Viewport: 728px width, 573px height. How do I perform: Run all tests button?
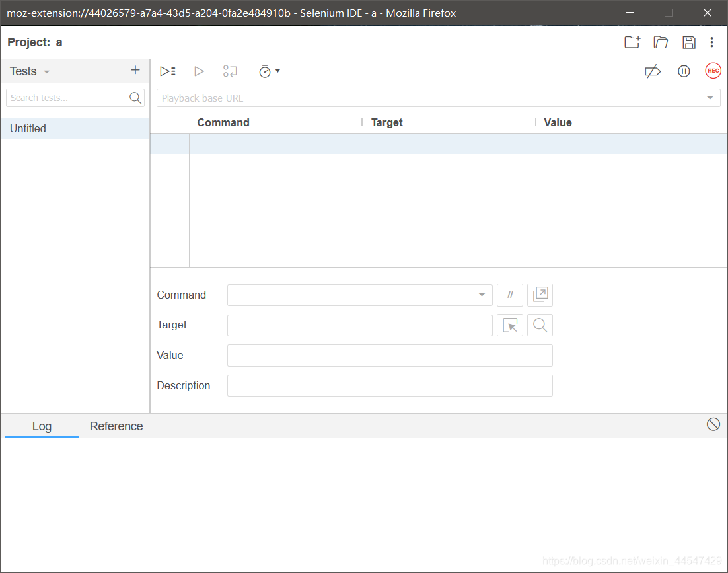168,71
